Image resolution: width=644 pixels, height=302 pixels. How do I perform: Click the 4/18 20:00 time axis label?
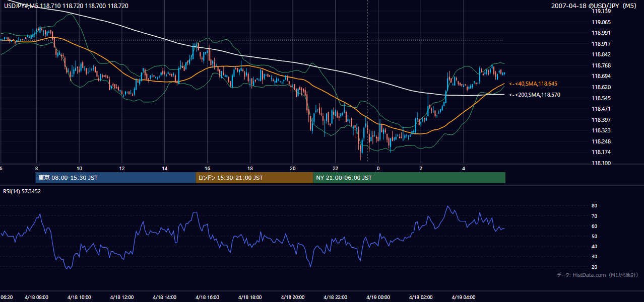pyautogui.click(x=293, y=297)
